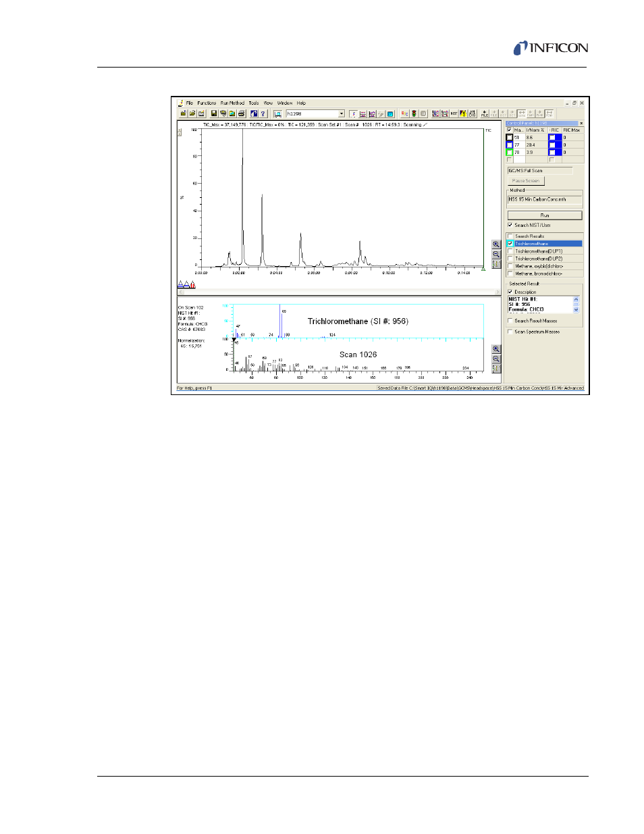Screen dimensions: 644x834
Task: Click the application icon in the menu bar
Action: pyautogui.click(x=180, y=103)
